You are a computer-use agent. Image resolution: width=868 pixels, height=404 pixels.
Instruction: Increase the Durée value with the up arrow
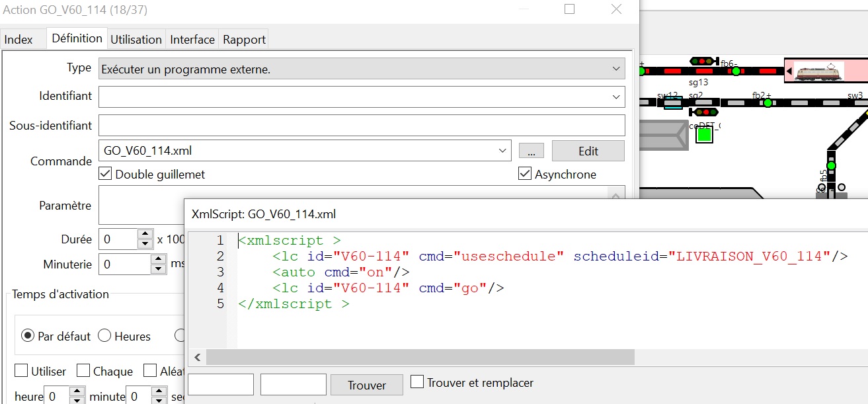point(145,233)
